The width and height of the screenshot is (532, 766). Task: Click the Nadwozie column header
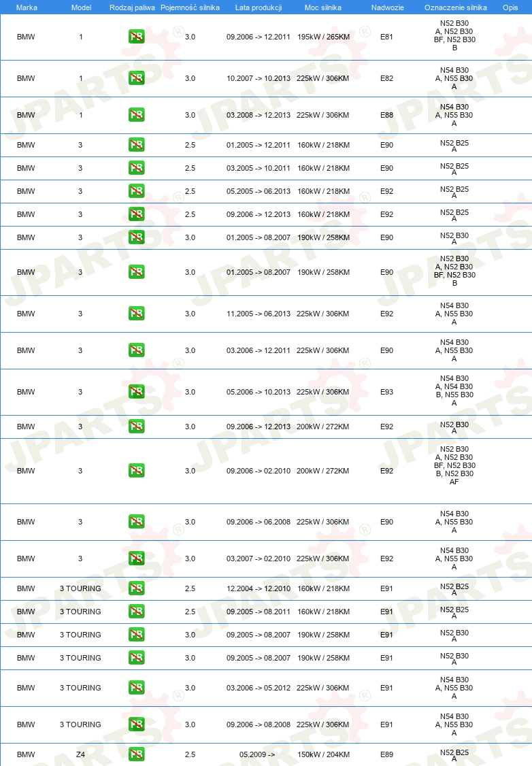pos(387,7)
